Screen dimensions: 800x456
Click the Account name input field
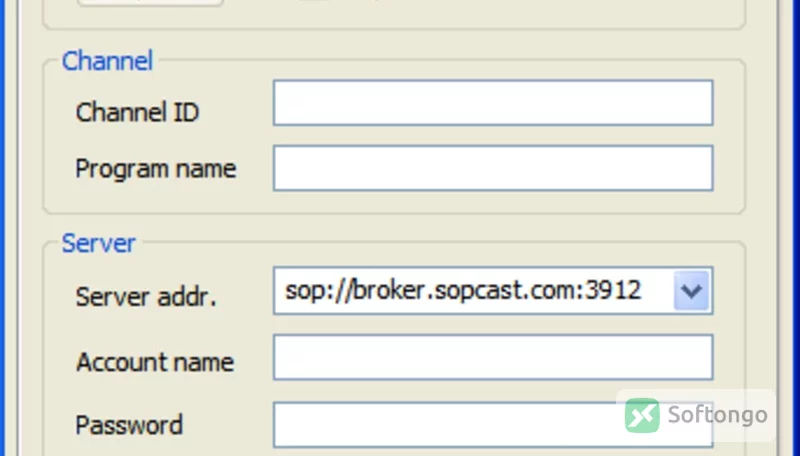(493, 357)
